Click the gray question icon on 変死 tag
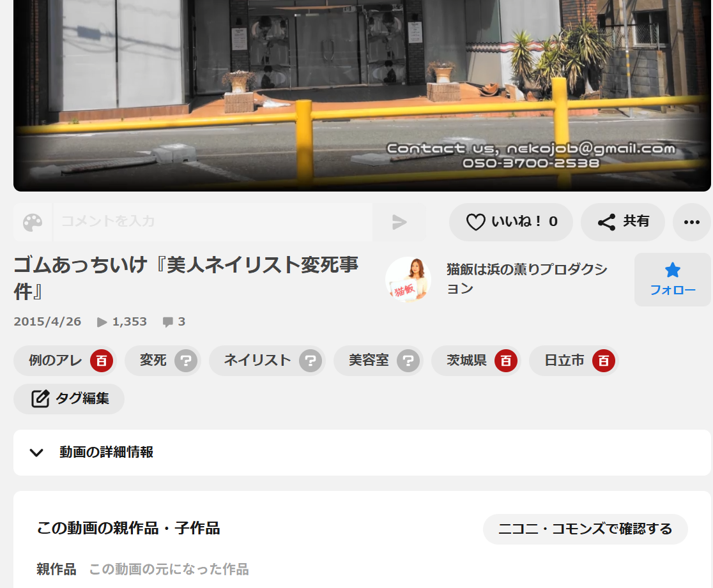Viewport: 713px width, 588px height. (x=186, y=361)
